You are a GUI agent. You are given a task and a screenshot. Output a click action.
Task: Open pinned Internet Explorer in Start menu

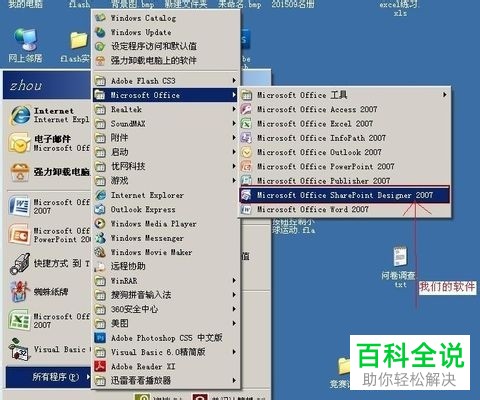tap(49, 115)
